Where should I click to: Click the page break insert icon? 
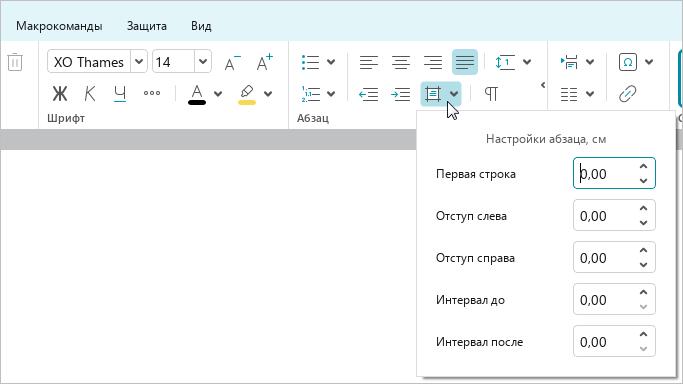tap(569, 62)
